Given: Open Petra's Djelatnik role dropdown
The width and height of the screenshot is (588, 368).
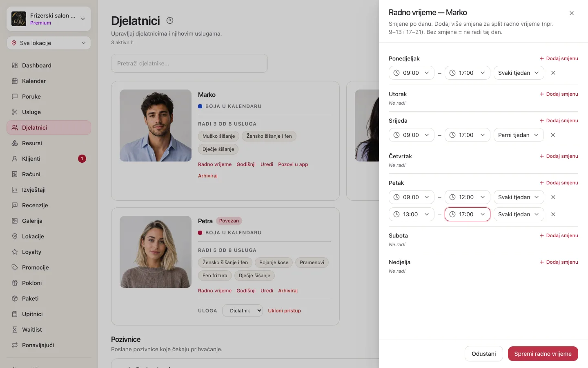Looking at the screenshot, I should click(243, 311).
